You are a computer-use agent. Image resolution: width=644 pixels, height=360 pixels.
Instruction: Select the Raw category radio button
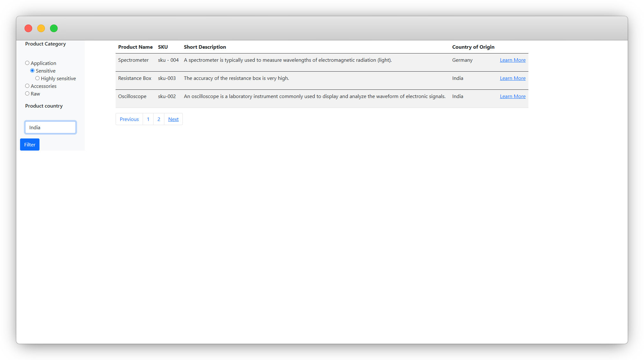tap(27, 94)
